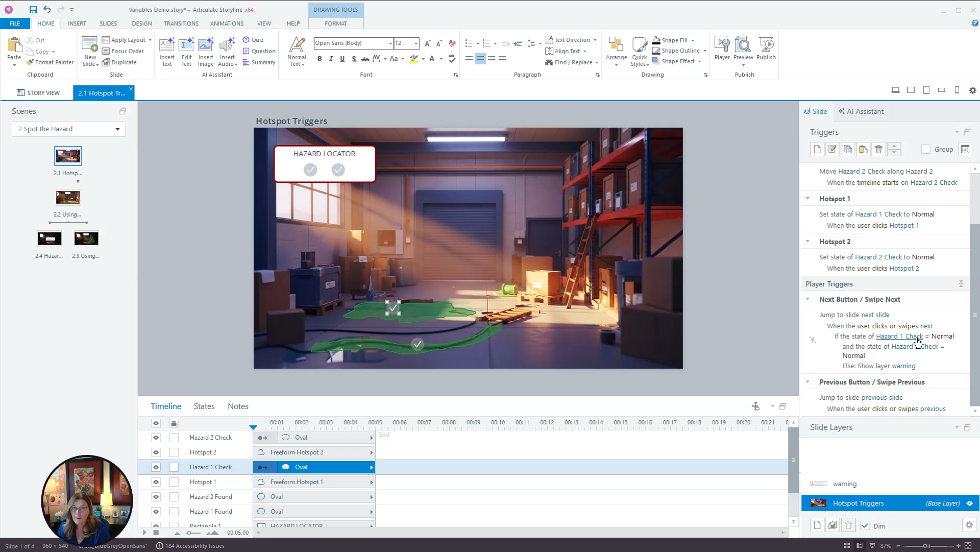Image resolution: width=980 pixels, height=552 pixels.
Task: Open the scene selector dropdown
Action: 117,129
